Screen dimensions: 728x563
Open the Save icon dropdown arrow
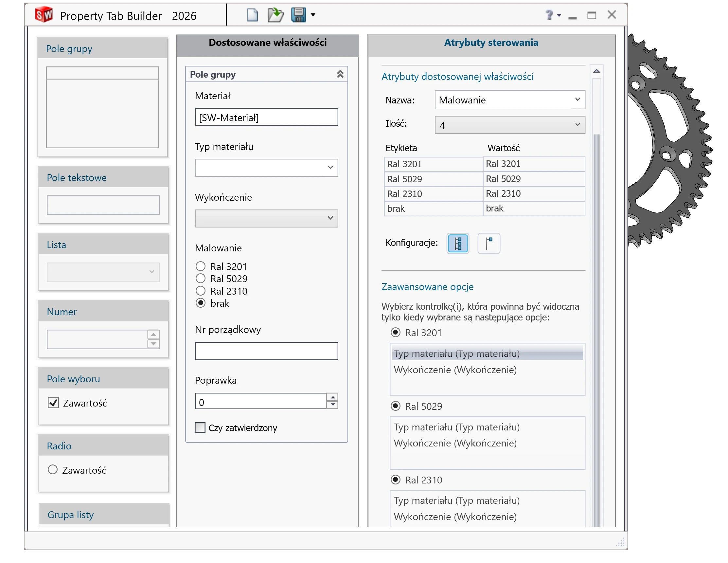point(313,15)
